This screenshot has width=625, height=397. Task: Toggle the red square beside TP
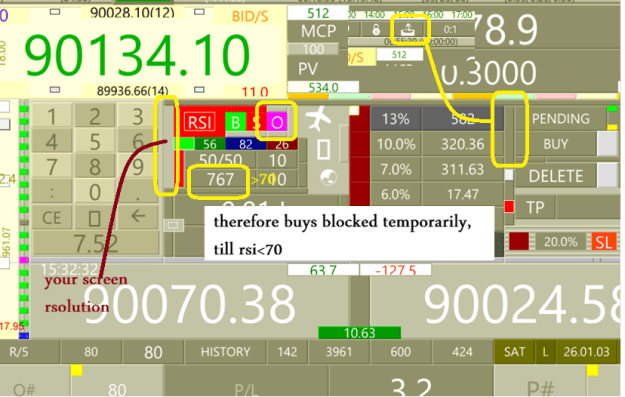tap(509, 207)
